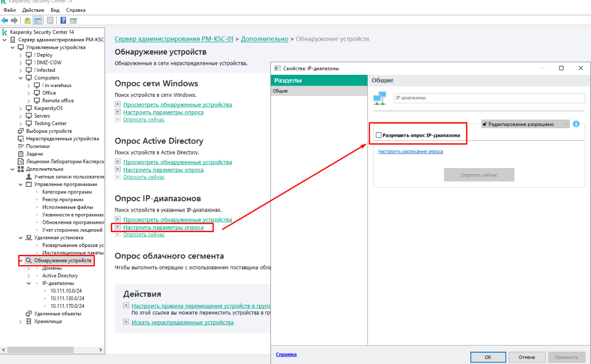Viewport: 591px width, 364px height.
Task: Expand the Testing Center group
Action: click(20, 123)
